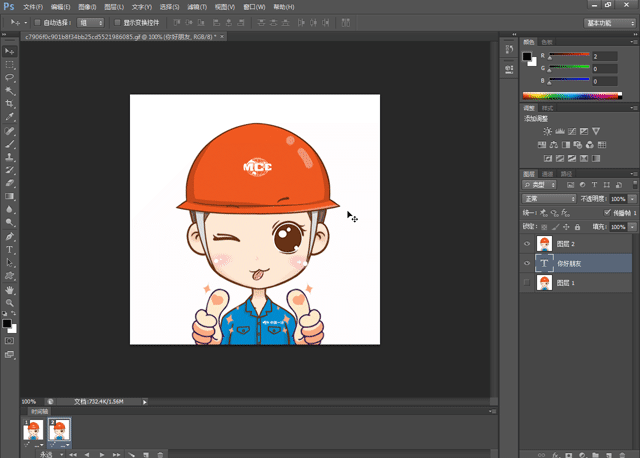Enable the 自动选择 checkbox

[x=38, y=21]
